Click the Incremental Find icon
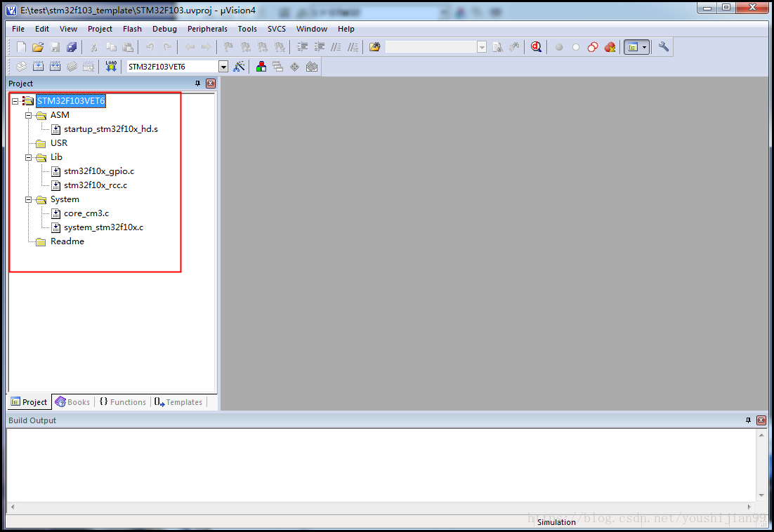This screenshot has width=774, height=532. [514, 47]
